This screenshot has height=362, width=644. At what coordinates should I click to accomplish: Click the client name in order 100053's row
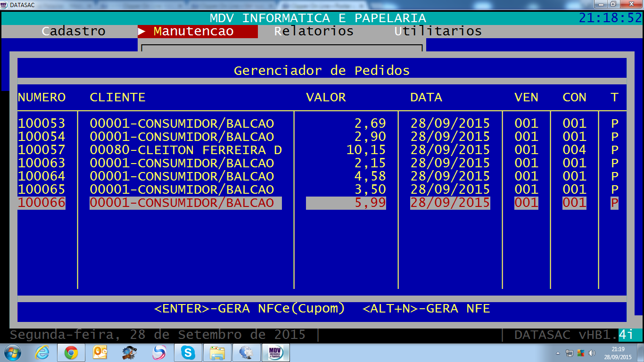(182, 123)
